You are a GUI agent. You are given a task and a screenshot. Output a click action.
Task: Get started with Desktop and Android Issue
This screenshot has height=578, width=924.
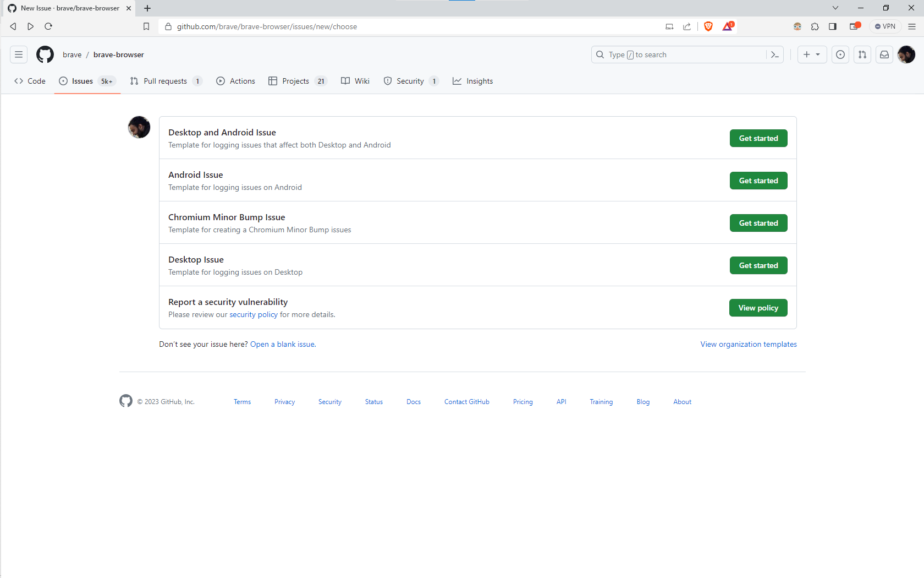[x=758, y=138]
